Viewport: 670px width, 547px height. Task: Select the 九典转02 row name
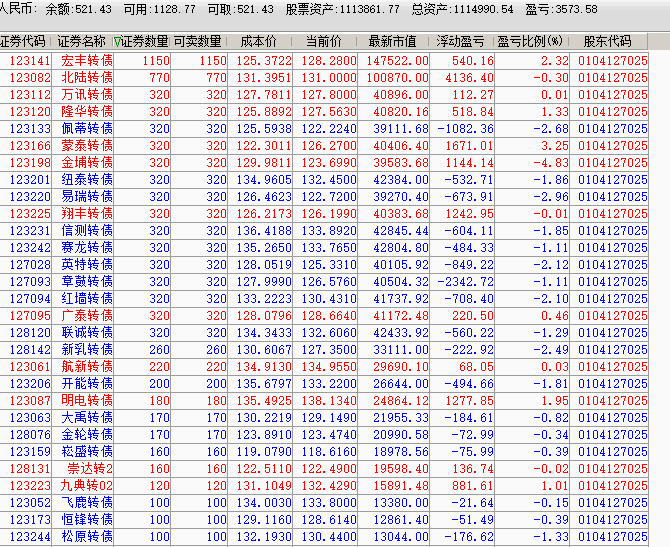[87, 485]
